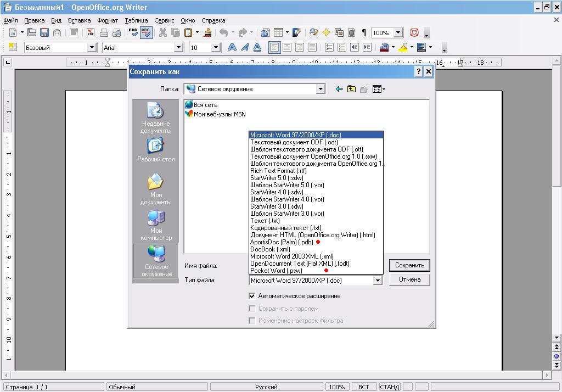Click the New document icon
This screenshot has height=392, width=562.
coord(13,32)
